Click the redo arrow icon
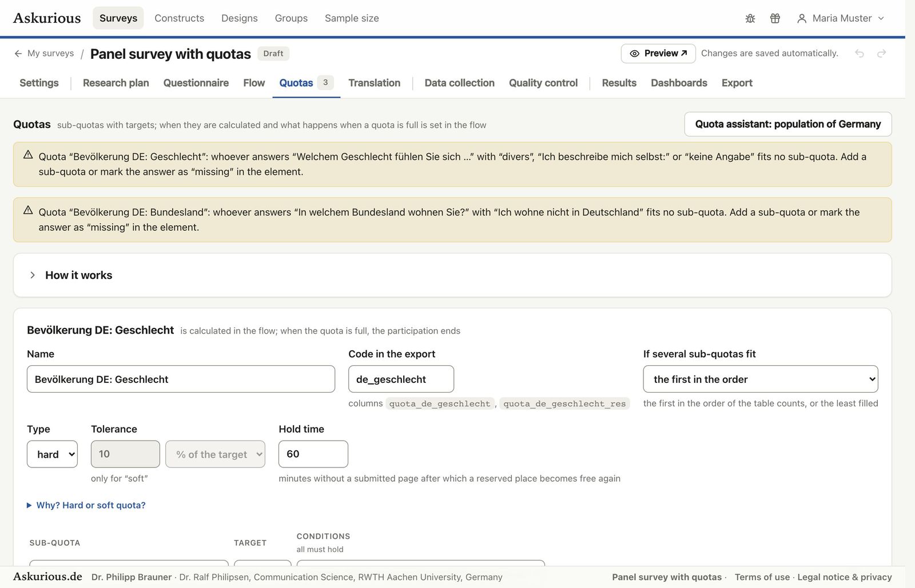This screenshot has width=915, height=588. click(881, 53)
